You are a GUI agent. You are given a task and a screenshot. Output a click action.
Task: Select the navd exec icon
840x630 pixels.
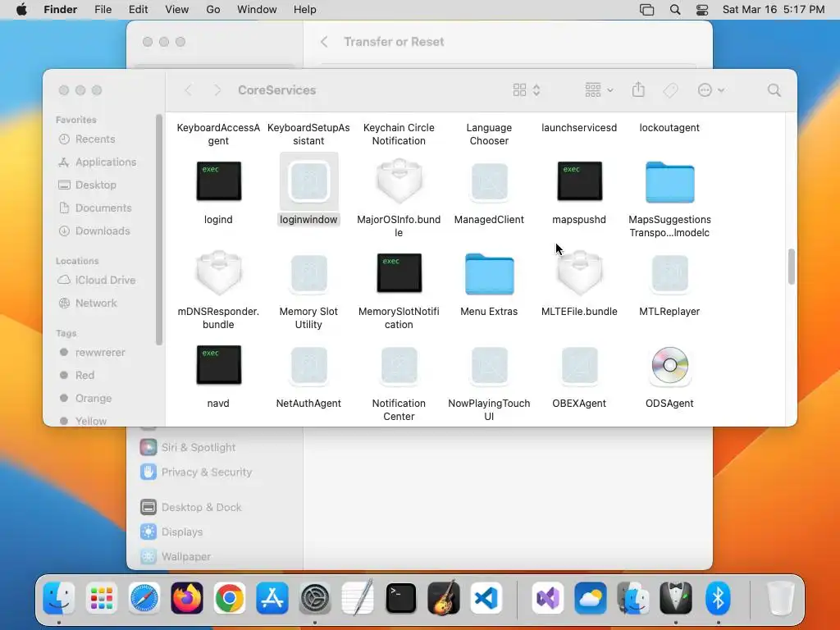tap(218, 365)
